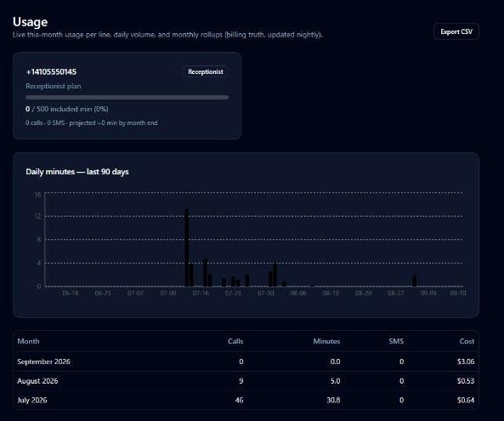Click the SMS column header

[x=396, y=341]
